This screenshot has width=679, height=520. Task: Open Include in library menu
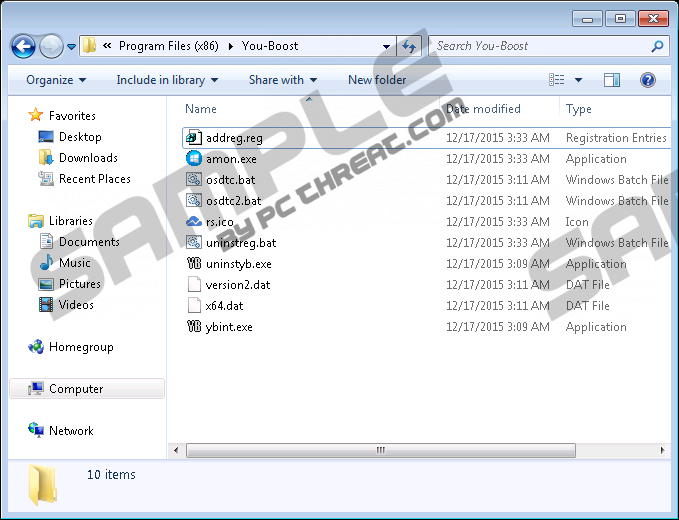(x=167, y=80)
